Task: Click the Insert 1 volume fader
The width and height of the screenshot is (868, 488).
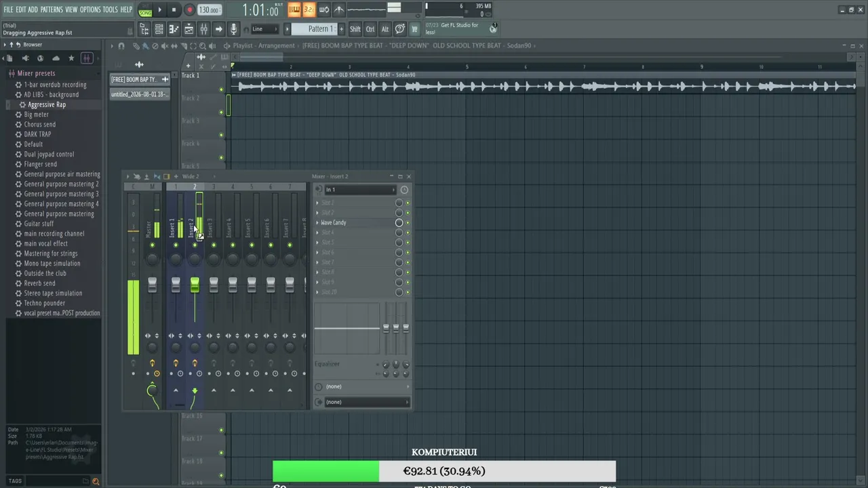Action: tap(176, 285)
